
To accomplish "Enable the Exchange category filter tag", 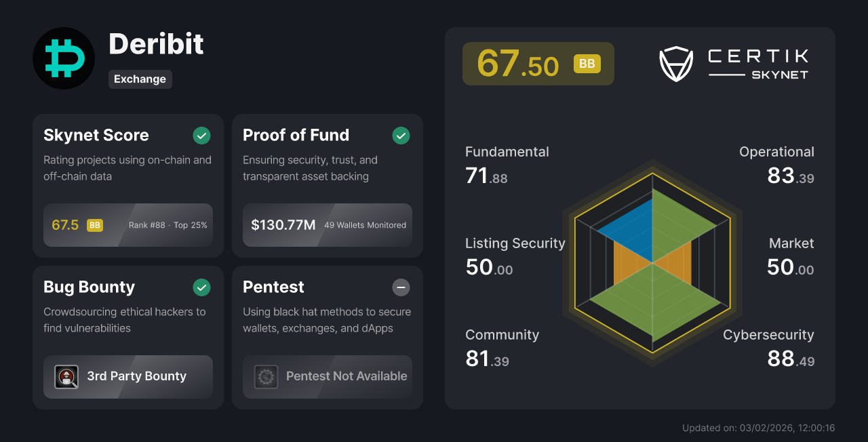I will click(140, 79).
